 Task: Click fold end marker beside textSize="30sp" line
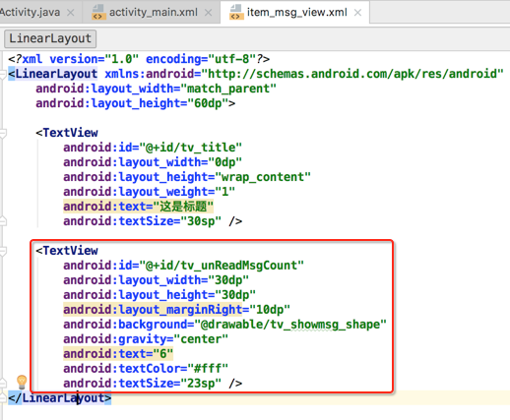click(x=3, y=221)
